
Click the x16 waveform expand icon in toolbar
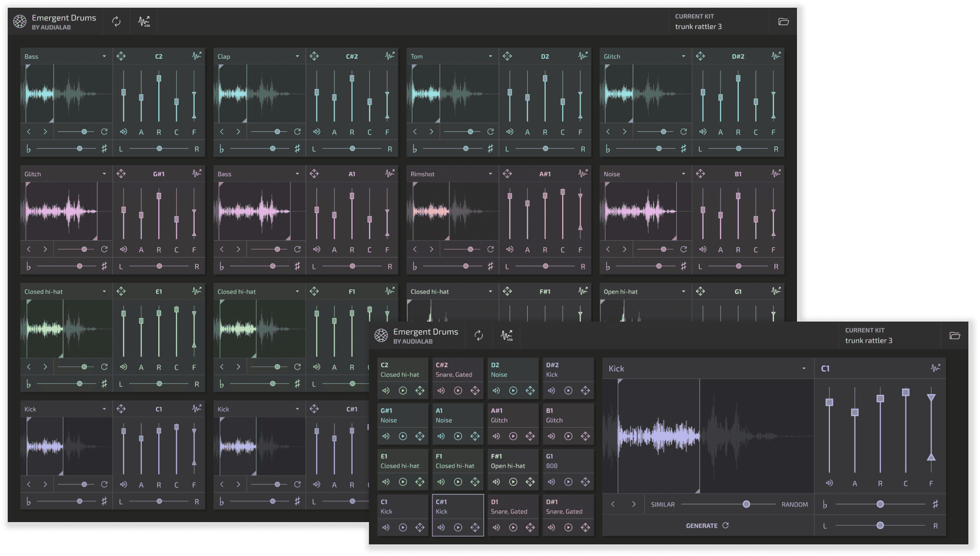507,335
